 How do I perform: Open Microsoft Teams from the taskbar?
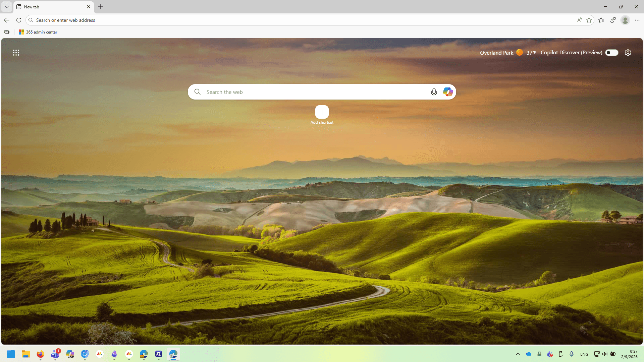[55, 354]
